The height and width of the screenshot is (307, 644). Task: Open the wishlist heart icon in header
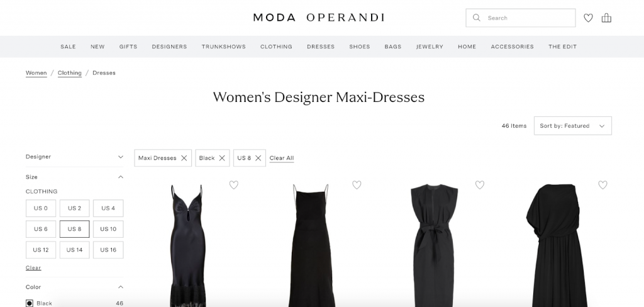coord(588,18)
